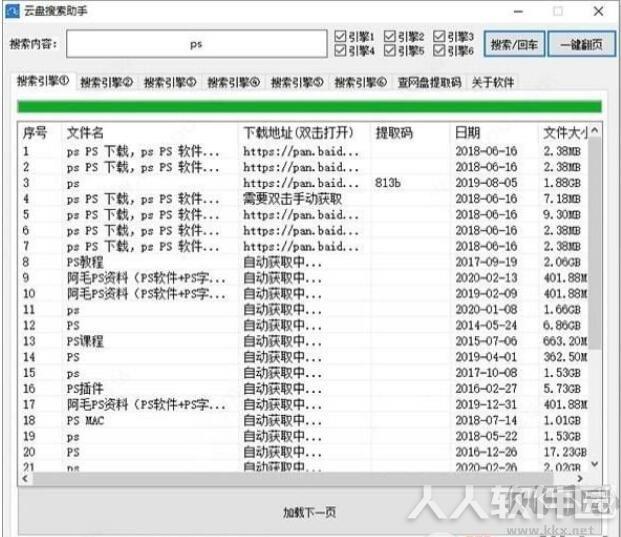Load next page with 加载下一页 button
The width and height of the screenshot is (621, 537).
click(x=310, y=512)
